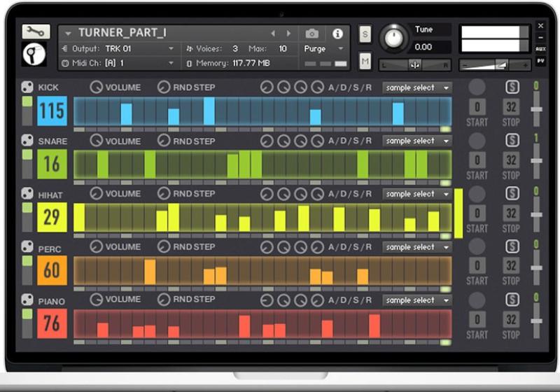560x392 pixels.
Task: Open the KICK sample select dropdown
Action: tap(416, 88)
